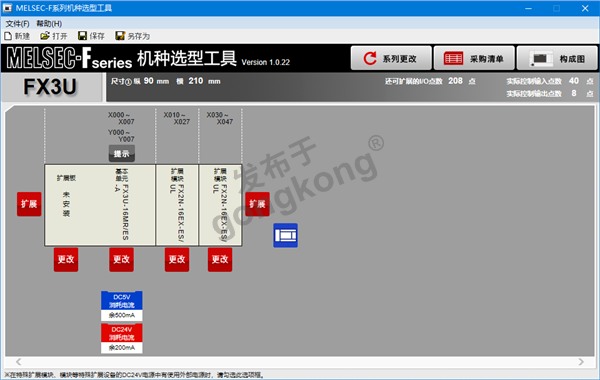Click the Version 1.0.22 text
The width and height of the screenshot is (600, 380).
pos(266,62)
